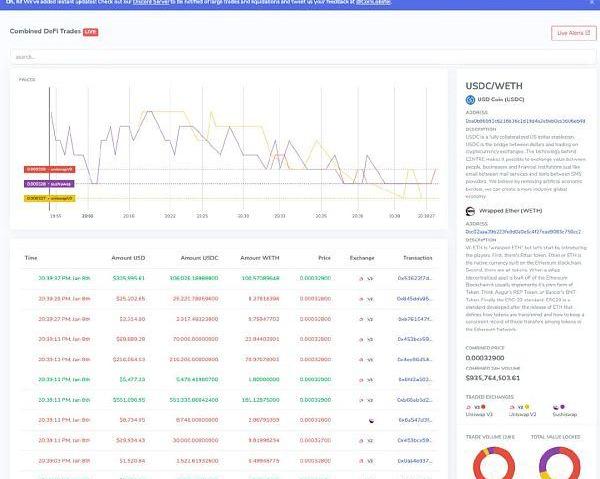
Task: Click the combined price value 0.00032900
Action: (x=485, y=358)
